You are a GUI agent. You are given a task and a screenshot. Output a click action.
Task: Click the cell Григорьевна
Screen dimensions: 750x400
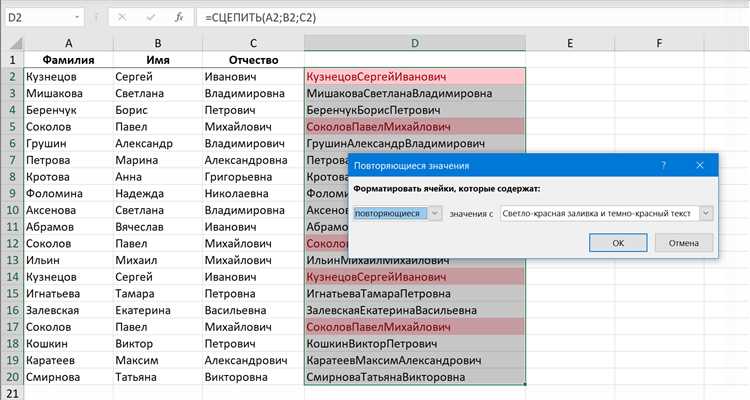click(x=254, y=177)
